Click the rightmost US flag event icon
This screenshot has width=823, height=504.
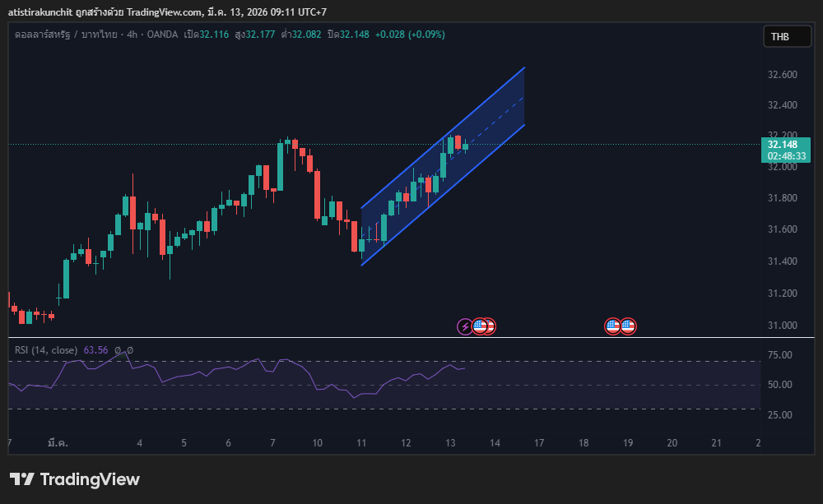[629, 326]
